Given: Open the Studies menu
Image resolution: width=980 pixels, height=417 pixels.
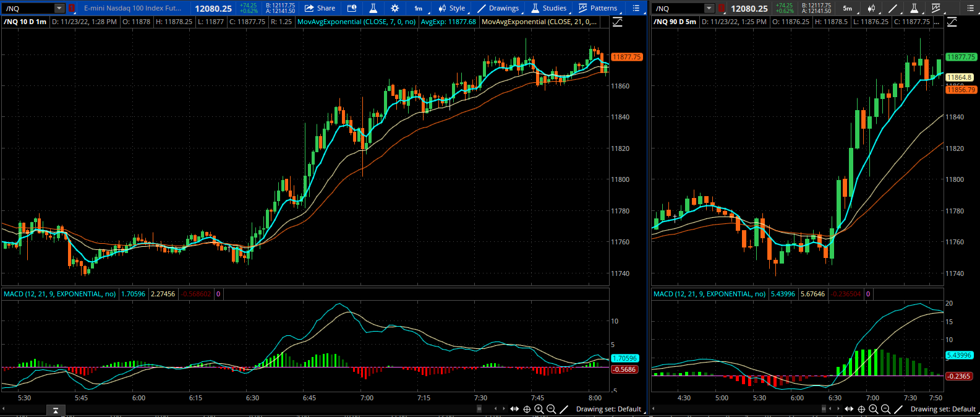Looking at the screenshot, I should (549, 9).
